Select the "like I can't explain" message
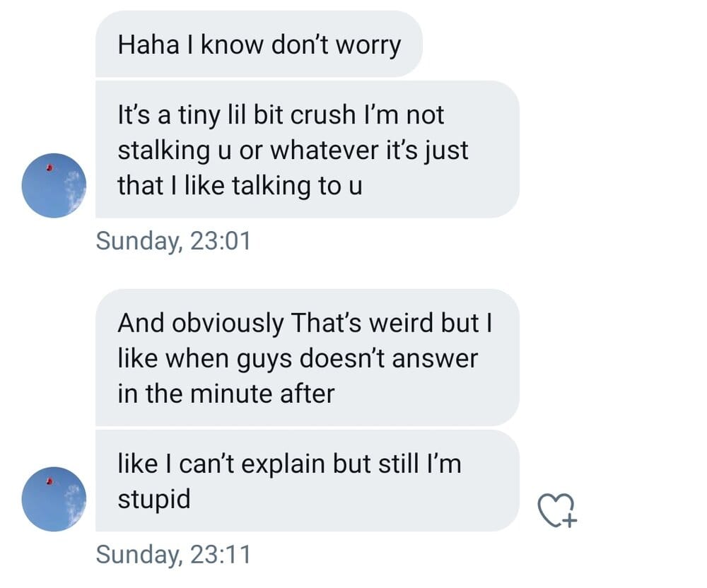This screenshot has height=588, width=707. [x=307, y=481]
